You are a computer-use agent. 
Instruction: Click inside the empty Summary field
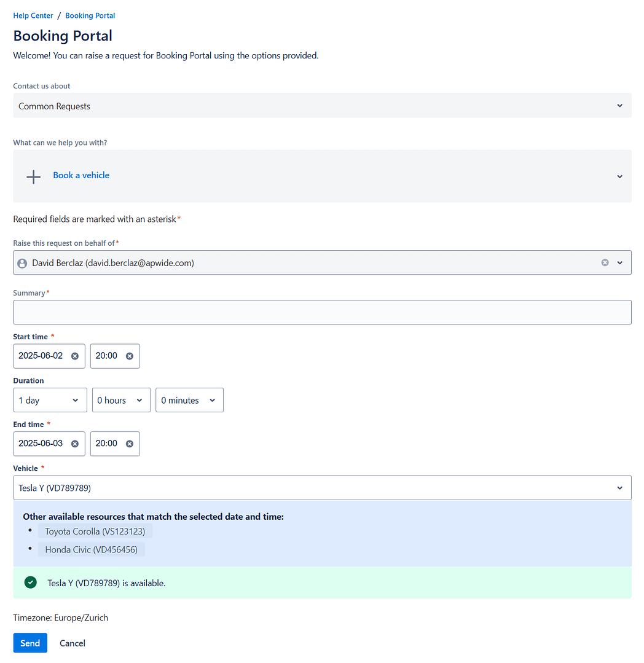tap(322, 312)
